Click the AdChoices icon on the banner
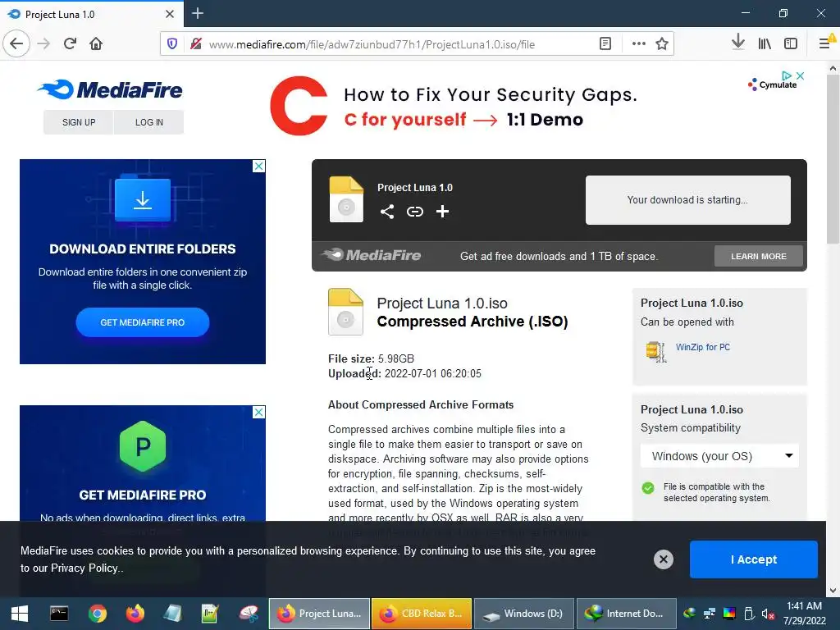Viewport: 840px width, 630px height. click(x=787, y=75)
